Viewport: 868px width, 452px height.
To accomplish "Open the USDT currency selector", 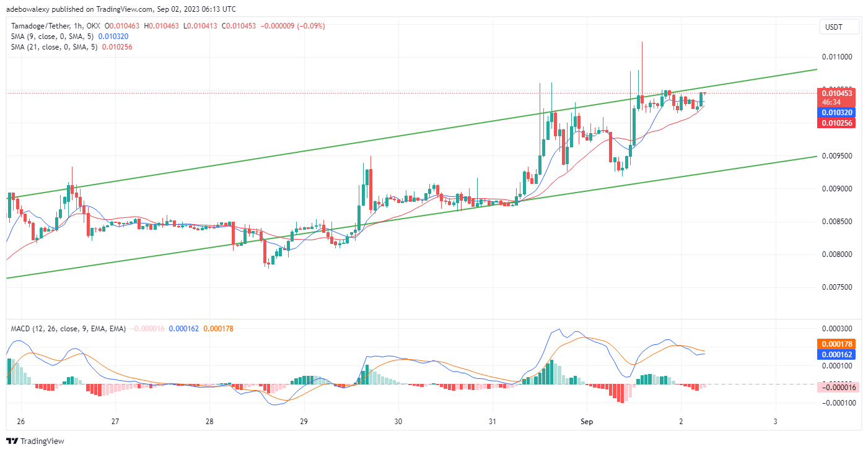I will (840, 27).
